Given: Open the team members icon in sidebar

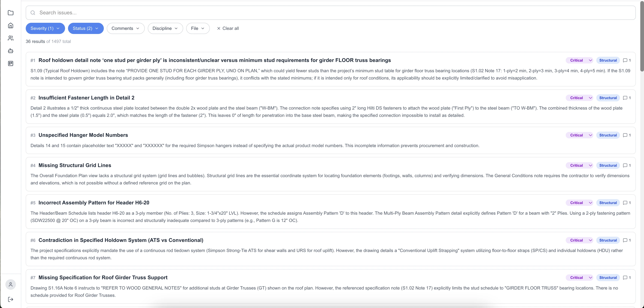Looking at the screenshot, I should [x=10, y=38].
